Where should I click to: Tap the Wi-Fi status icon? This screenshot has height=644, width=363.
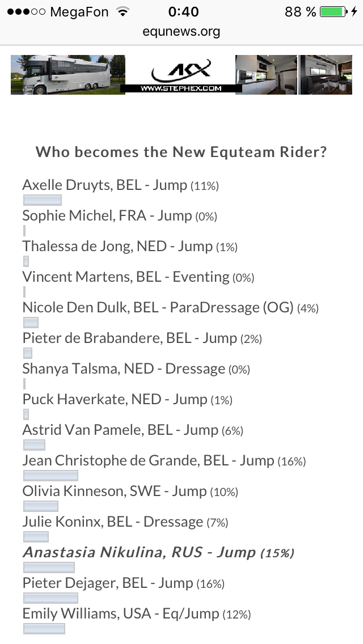[x=121, y=12]
